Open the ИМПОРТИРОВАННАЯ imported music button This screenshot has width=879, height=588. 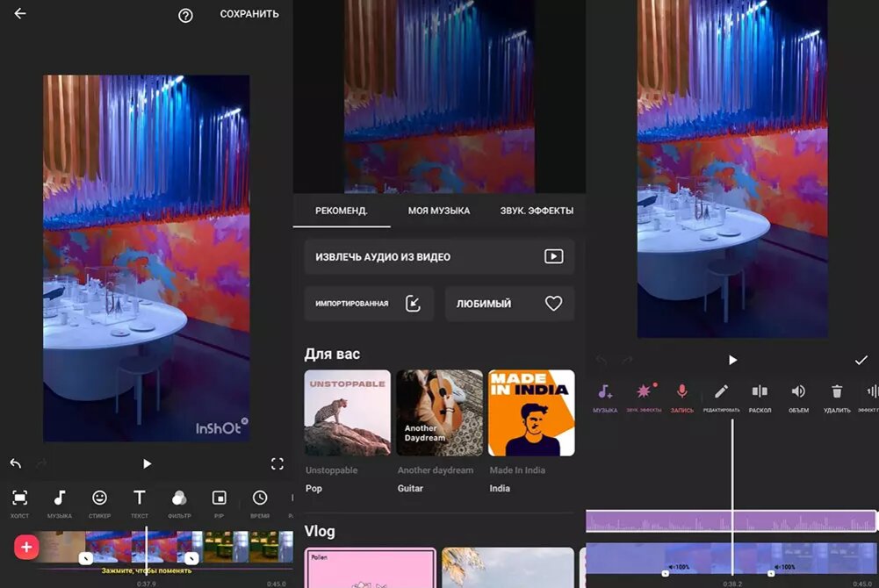point(369,304)
